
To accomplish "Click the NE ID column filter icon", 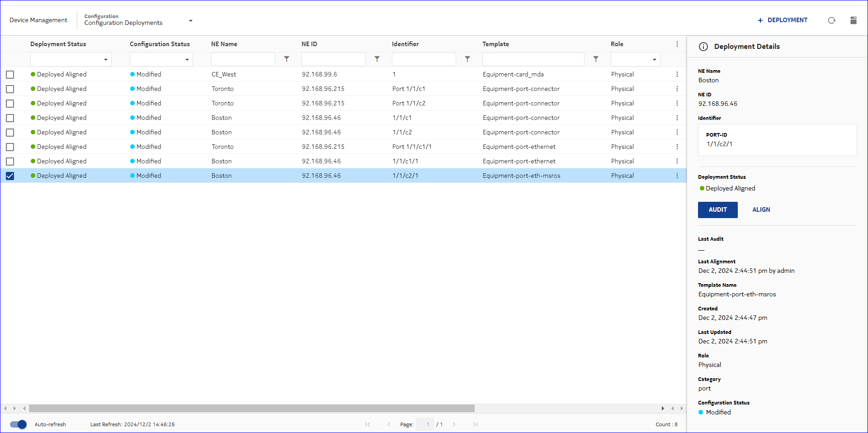I will point(377,59).
